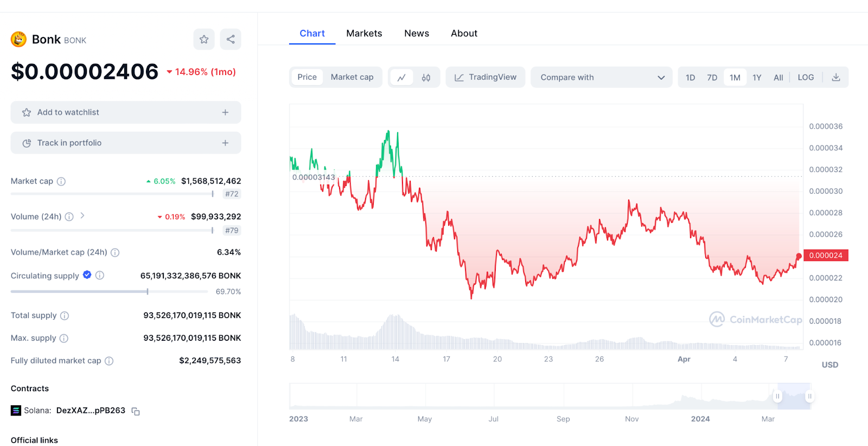This screenshot has height=446, width=868.
Task: Switch to the Chart tab
Action: coord(312,33)
